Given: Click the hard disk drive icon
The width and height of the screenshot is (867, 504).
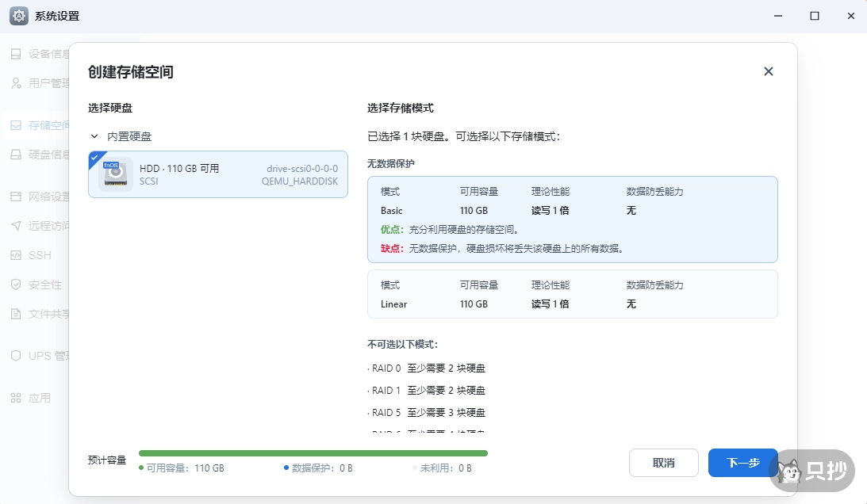Looking at the screenshot, I should 116,175.
